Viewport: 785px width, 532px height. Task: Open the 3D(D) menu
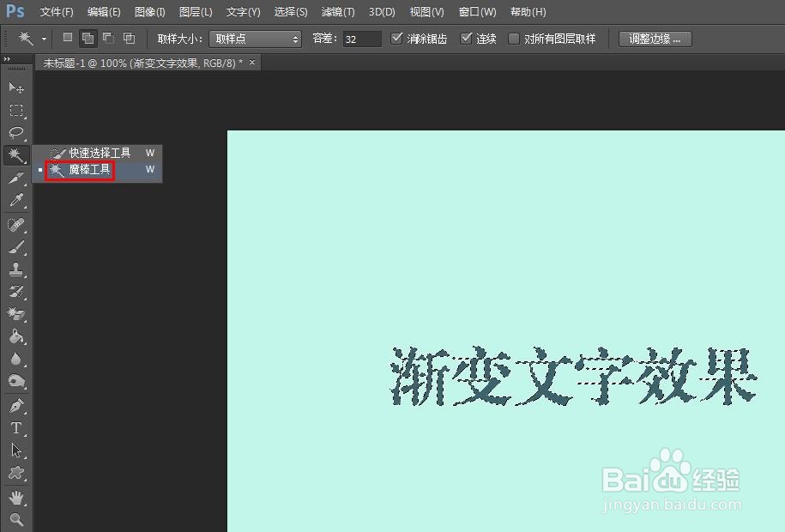pyautogui.click(x=382, y=11)
